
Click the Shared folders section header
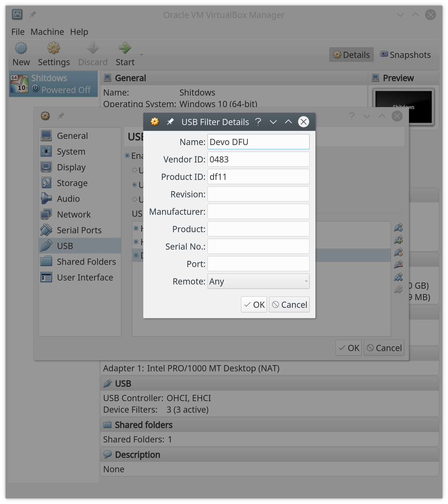pos(270,425)
